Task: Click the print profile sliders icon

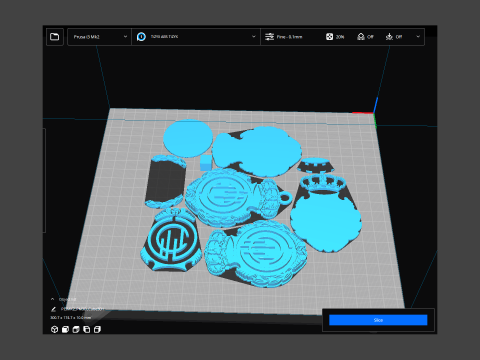Action: 269,37
